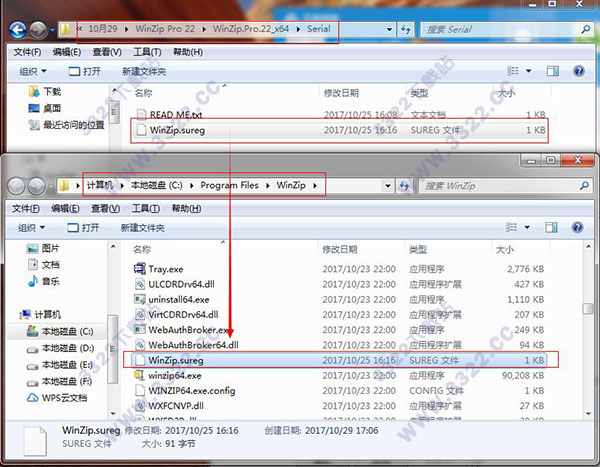Click 打开 in the Serial window toolbar
Screen dimensions: 600x467
[x=85, y=71]
